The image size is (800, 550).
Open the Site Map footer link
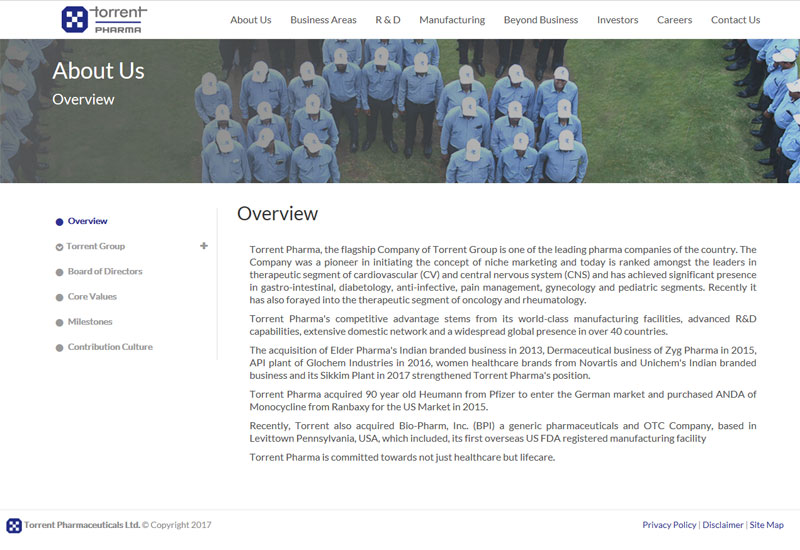coord(767,525)
